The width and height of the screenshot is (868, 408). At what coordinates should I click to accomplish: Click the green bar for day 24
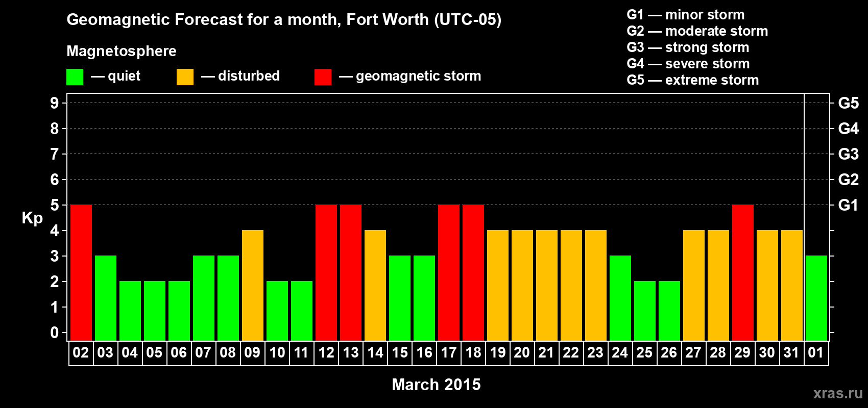point(620,298)
